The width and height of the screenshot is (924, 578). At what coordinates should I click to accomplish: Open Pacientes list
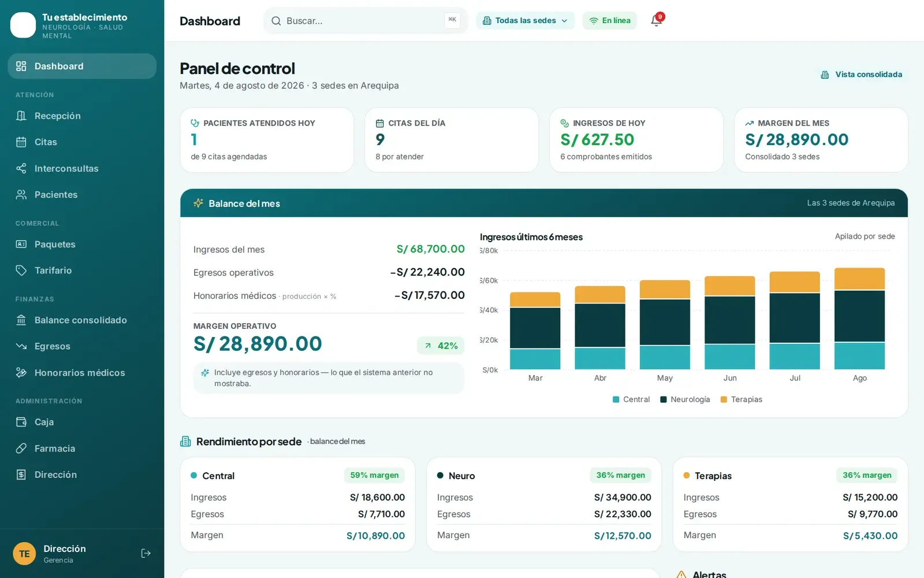82,195
